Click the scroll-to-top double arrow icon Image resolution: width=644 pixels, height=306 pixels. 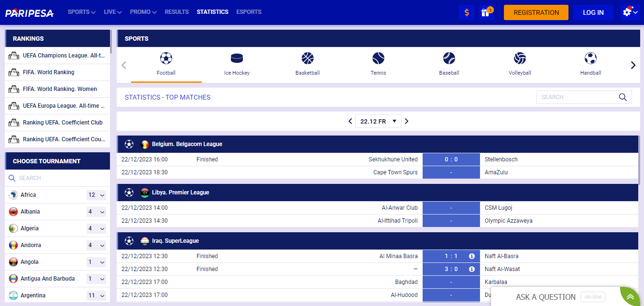(631, 297)
